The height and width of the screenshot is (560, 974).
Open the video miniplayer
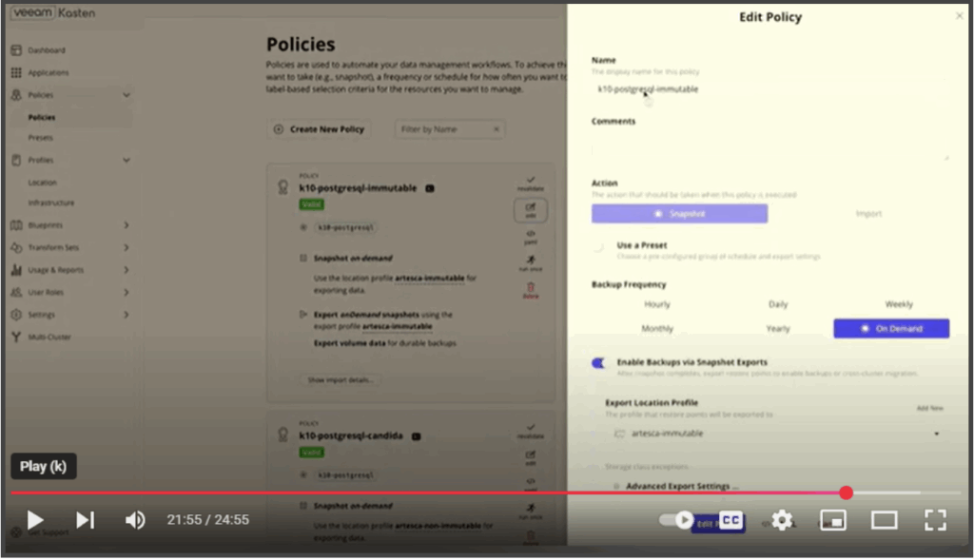pyautogui.click(x=833, y=520)
